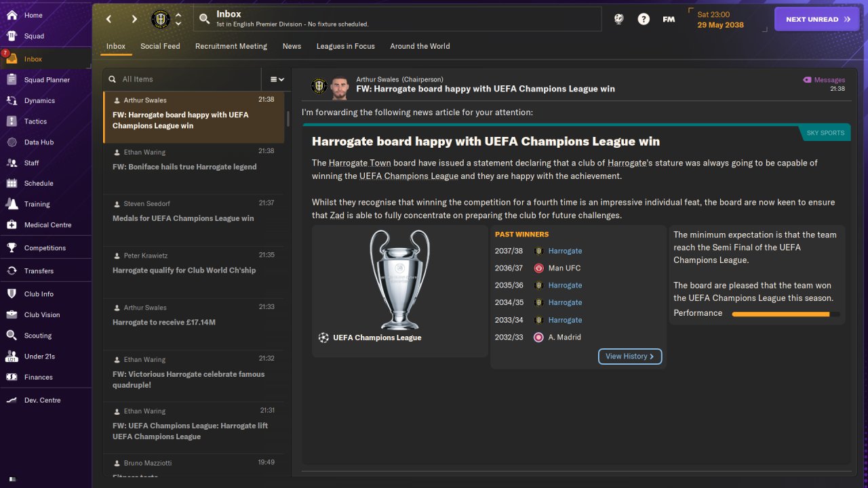
Task: Click the Harrogate club badge in header
Action: 161,19
